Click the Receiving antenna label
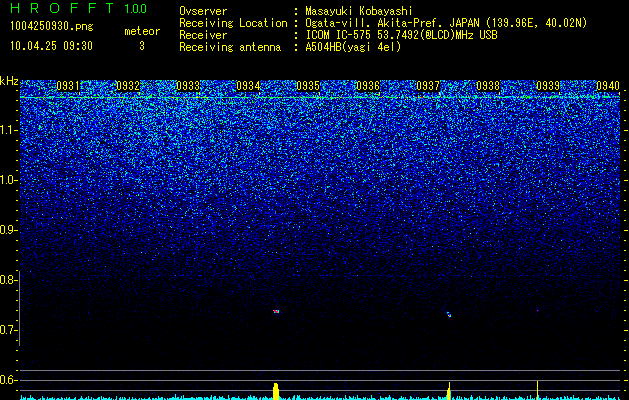This screenshot has width=629, height=400. tap(230, 47)
